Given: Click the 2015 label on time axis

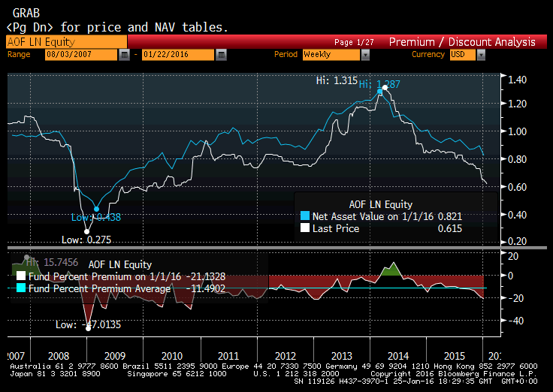Looking at the screenshot, I should pos(455,356).
